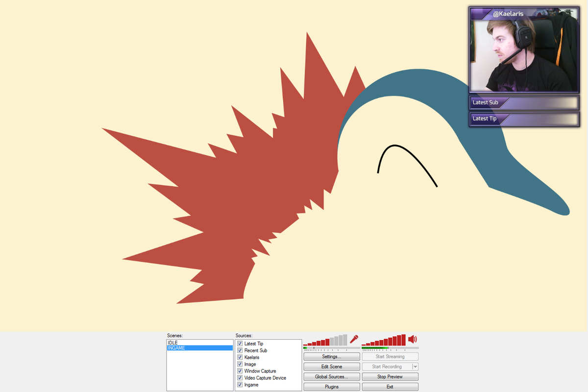Open the Settings dialog
Screen dimensions: 588x392
coord(332,357)
